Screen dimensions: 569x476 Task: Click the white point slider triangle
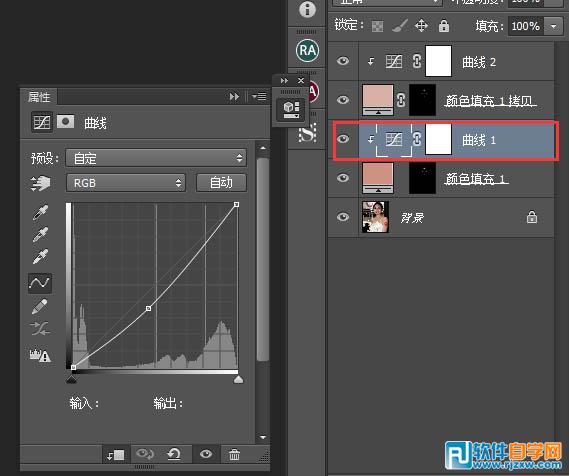[238, 380]
